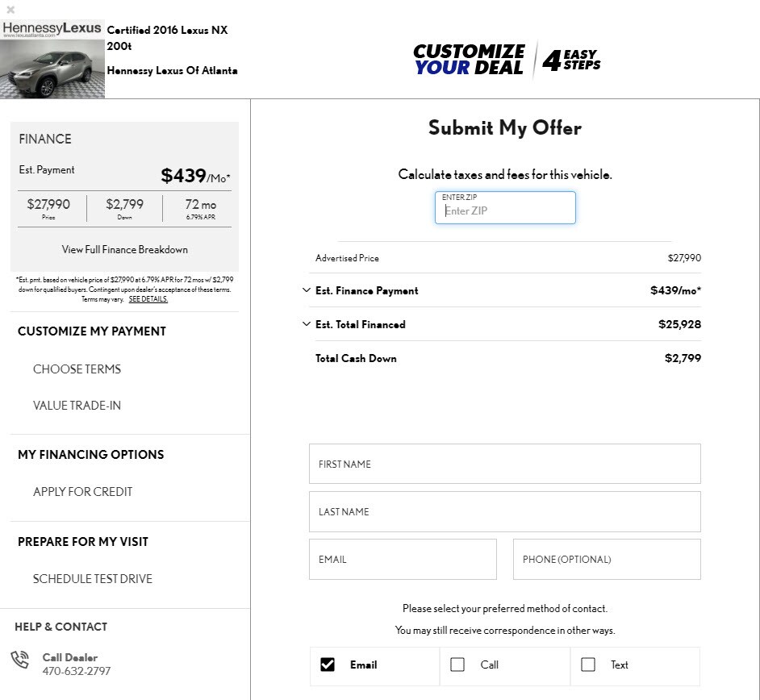Check the Call contact method box
This screenshot has height=700, width=760.
pyautogui.click(x=457, y=665)
